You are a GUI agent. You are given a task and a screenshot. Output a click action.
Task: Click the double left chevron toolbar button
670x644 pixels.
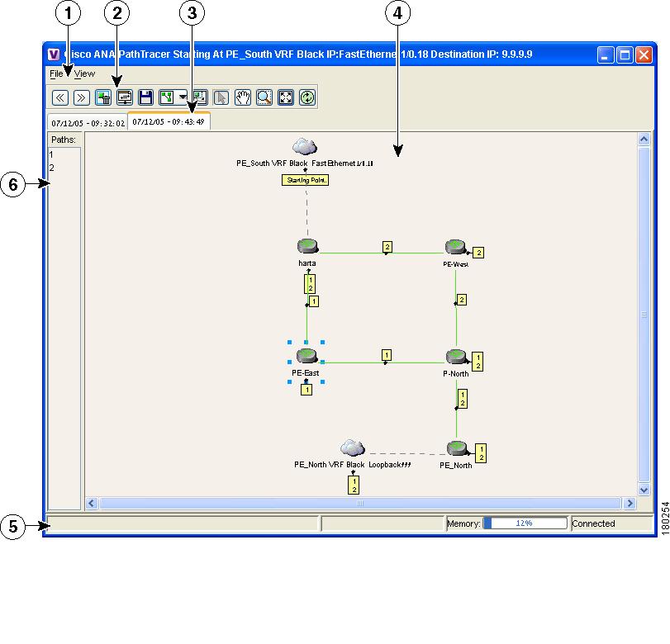[x=59, y=97]
